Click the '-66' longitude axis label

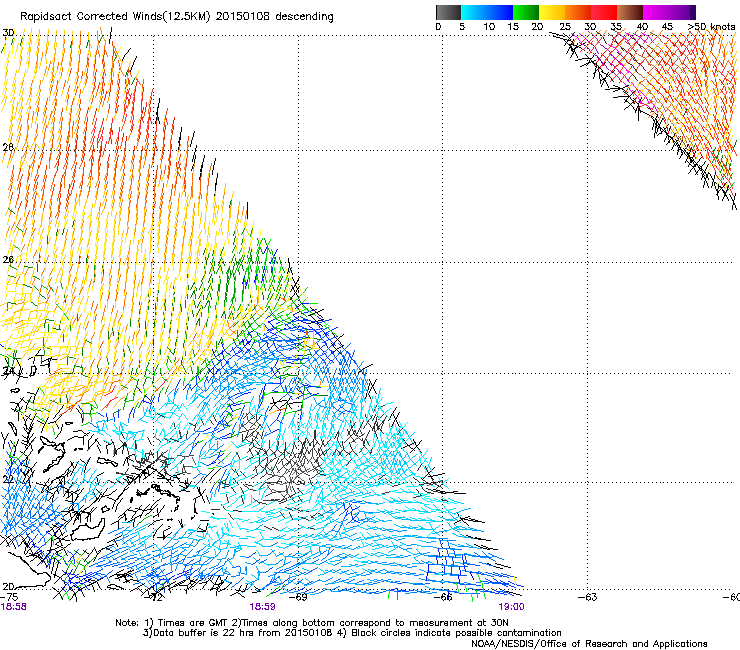point(443,597)
